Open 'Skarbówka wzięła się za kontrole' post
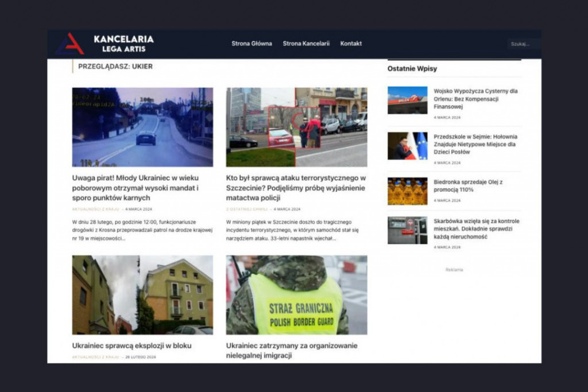Screen dimensions: 588x392 point(477,228)
